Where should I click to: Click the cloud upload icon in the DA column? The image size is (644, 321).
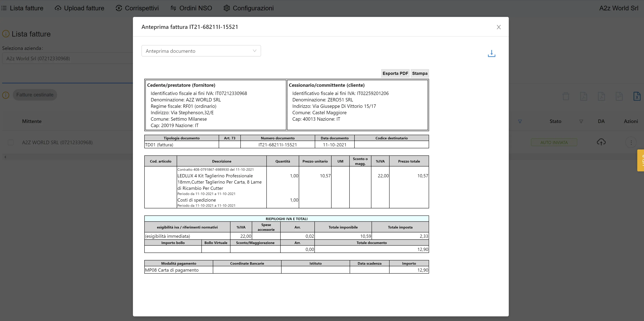point(601,142)
